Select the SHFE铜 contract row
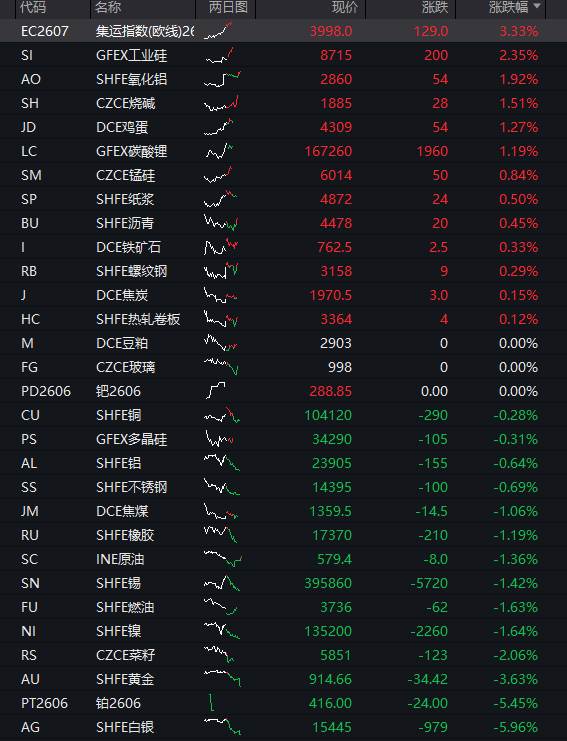This screenshot has width=567, height=741. pyautogui.click(x=284, y=415)
